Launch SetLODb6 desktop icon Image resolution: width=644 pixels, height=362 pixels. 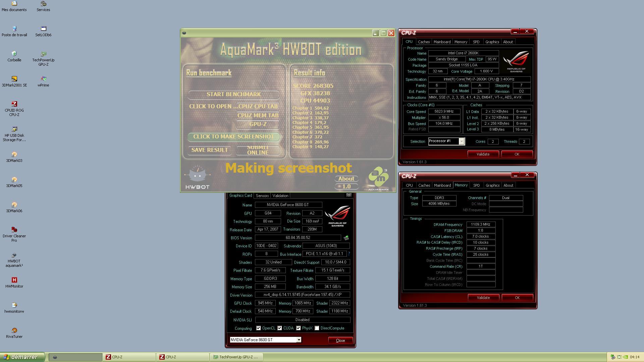pos(43,32)
